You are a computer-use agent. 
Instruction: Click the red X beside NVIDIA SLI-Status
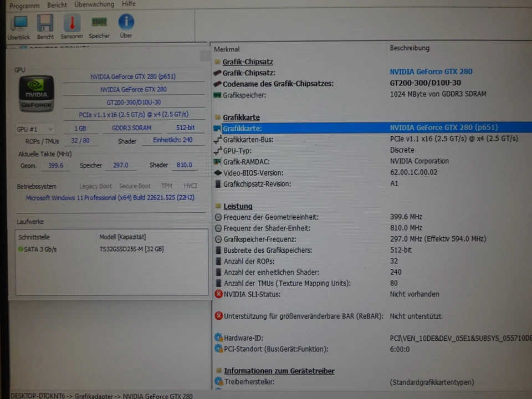tap(218, 294)
